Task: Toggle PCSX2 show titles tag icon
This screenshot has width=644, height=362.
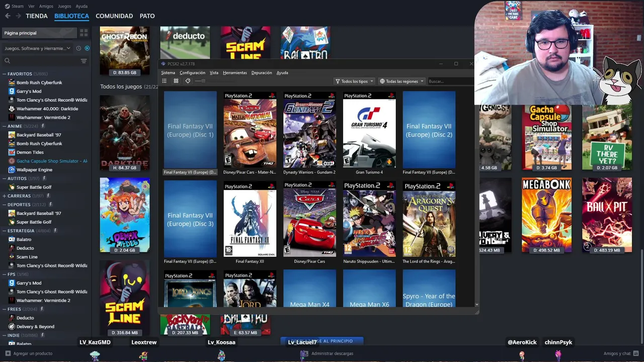Action: pos(188,81)
